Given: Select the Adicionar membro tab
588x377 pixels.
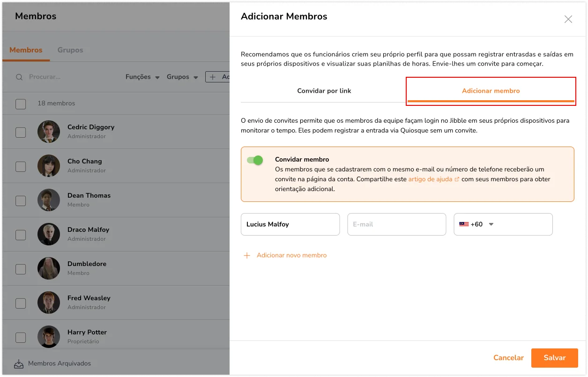Looking at the screenshot, I should point(491,91).
